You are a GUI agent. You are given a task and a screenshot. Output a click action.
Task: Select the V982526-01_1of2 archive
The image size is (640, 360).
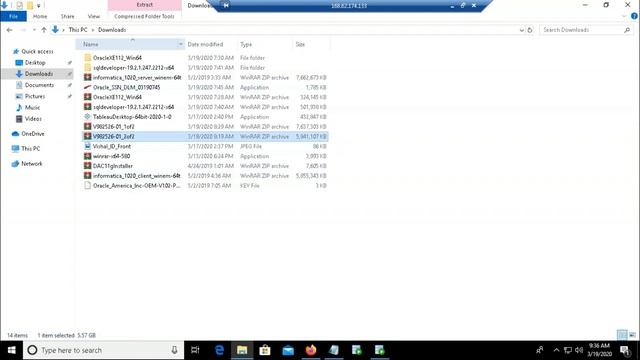pyautogui.click(x=205, y=127)
